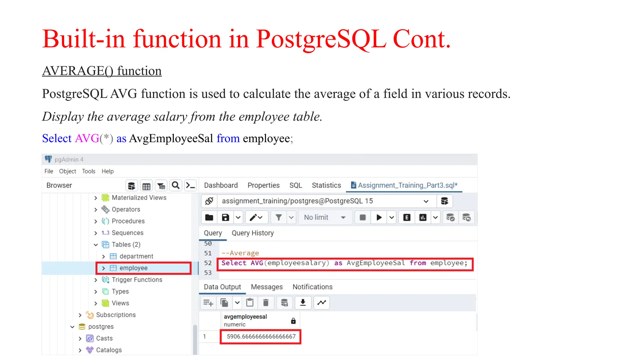644x362 pixels.
Task: Select the Catalogs tree item
Action: pyautogui.click(x=109, y=350)
